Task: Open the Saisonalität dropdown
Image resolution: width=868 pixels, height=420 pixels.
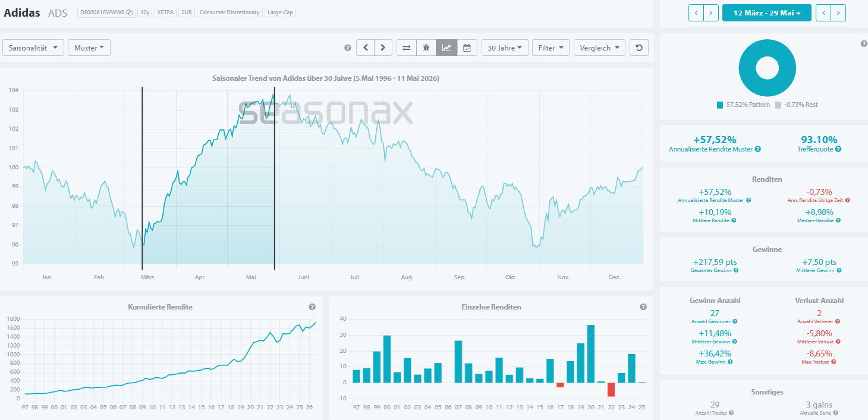Action: (33, 48)
